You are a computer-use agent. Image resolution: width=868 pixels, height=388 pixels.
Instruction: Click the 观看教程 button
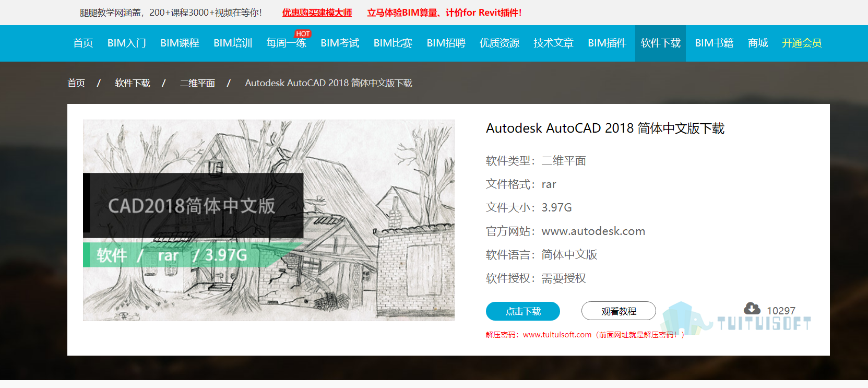[x=619, y=311]
